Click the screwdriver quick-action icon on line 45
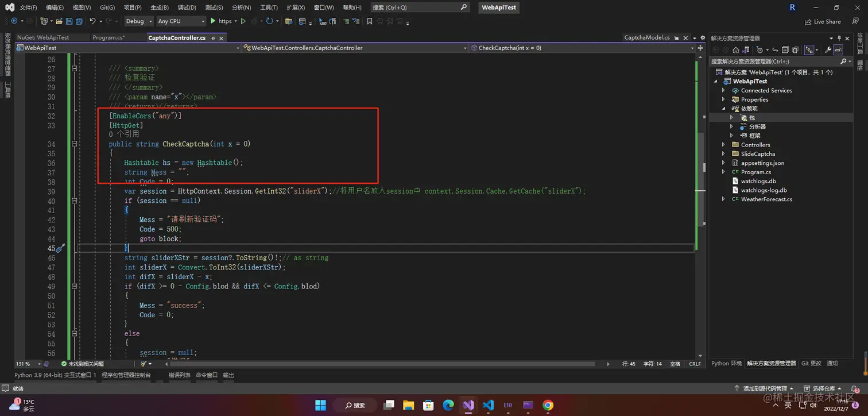 [x=60, y=248]
